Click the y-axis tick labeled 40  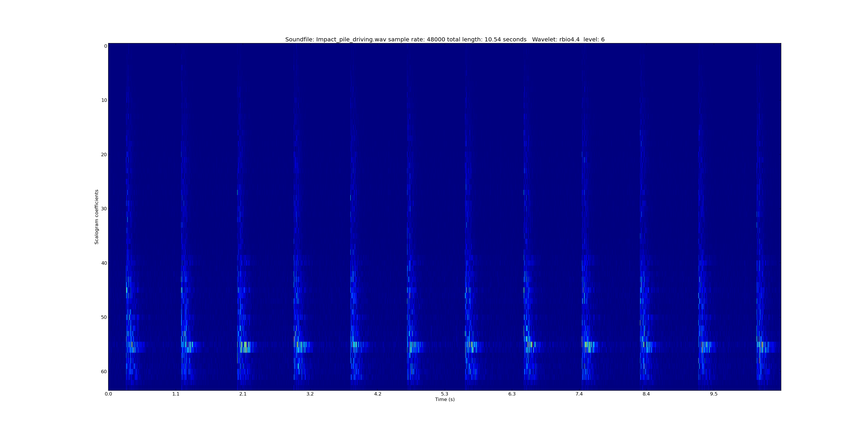(x=104, y=263)
